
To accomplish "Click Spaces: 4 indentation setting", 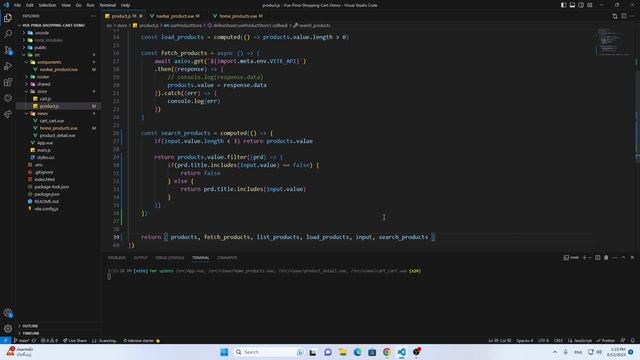I will coord(524,340).
